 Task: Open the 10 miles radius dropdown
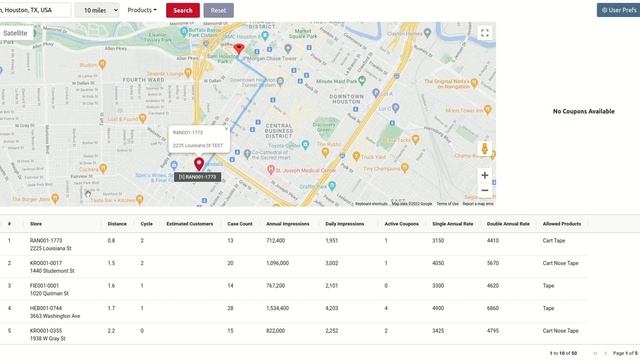point(97,10)
